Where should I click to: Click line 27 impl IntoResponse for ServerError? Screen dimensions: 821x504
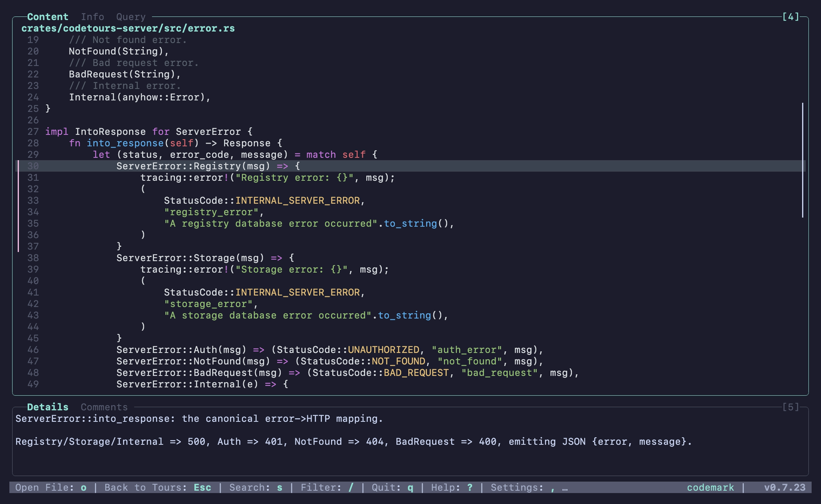pos(149,132)
